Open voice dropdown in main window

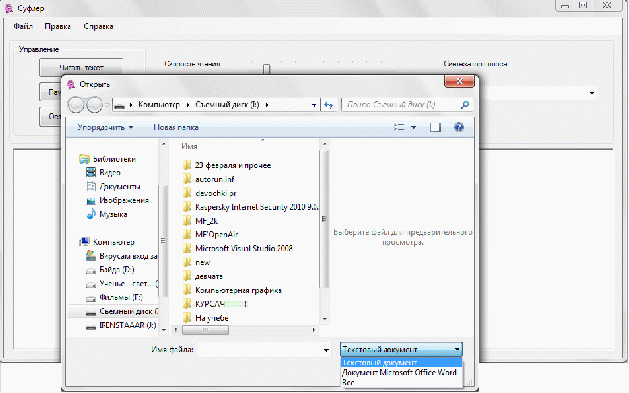click(x=592, y=93)
